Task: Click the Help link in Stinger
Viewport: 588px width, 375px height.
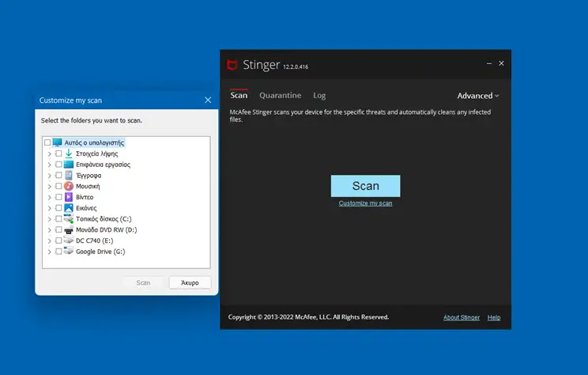Action: pyautogui.click(x=493, y=317)
